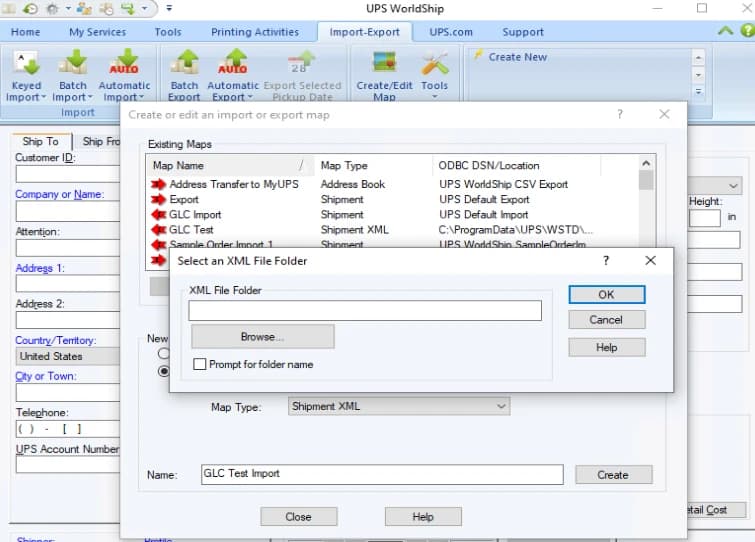Click the Help button beside Close
Viewport: 755px width, 542px height.
click(x=423, y=516)
